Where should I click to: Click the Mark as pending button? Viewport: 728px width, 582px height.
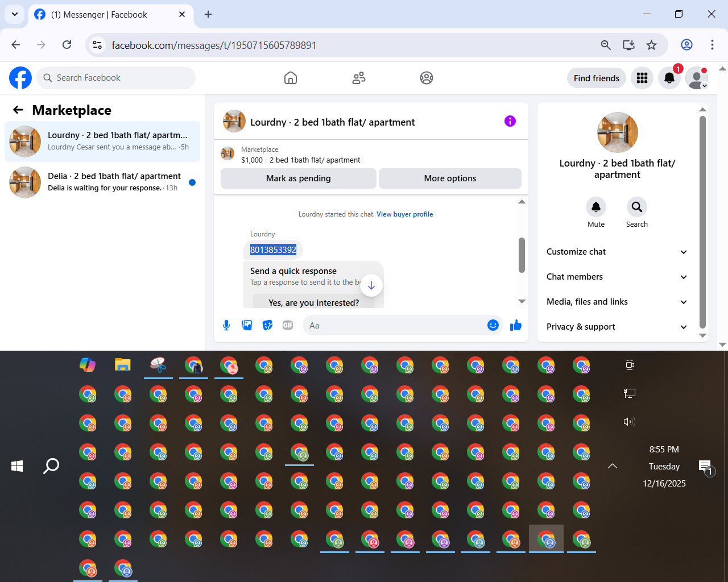(x=299, y=178)
